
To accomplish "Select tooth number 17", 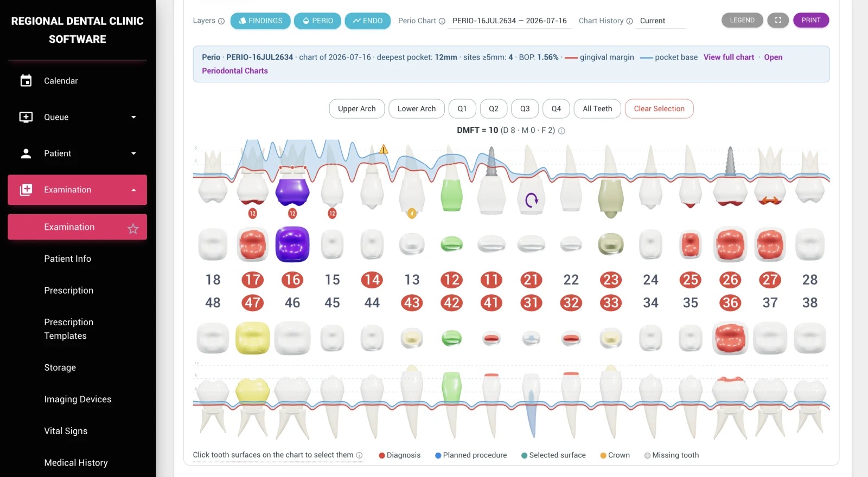I will click(x=253, y=280).
